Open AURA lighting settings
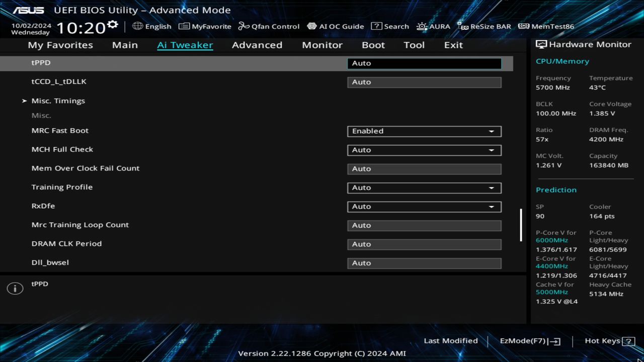The width and height of the screenshot is (644, 362). coord(433,26)
